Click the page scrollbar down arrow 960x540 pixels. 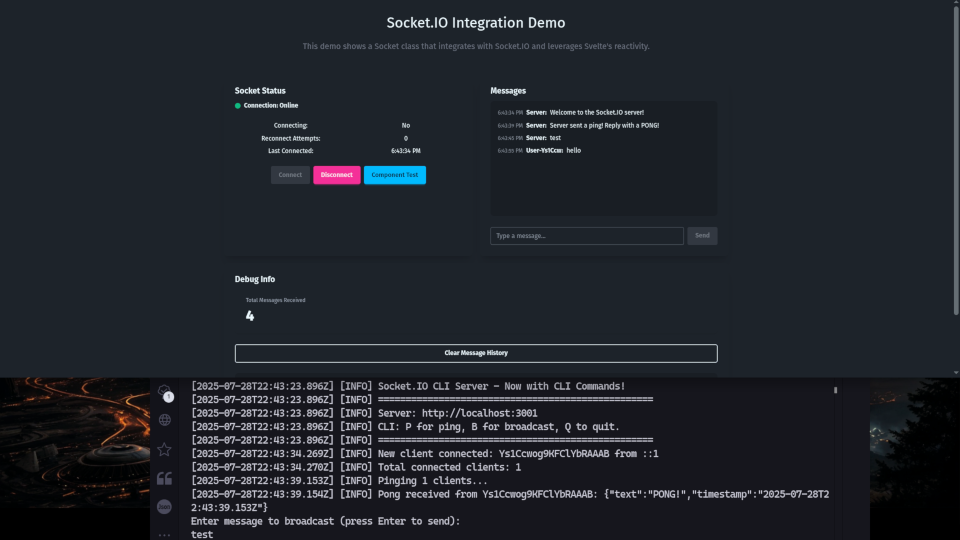(956, 372)
